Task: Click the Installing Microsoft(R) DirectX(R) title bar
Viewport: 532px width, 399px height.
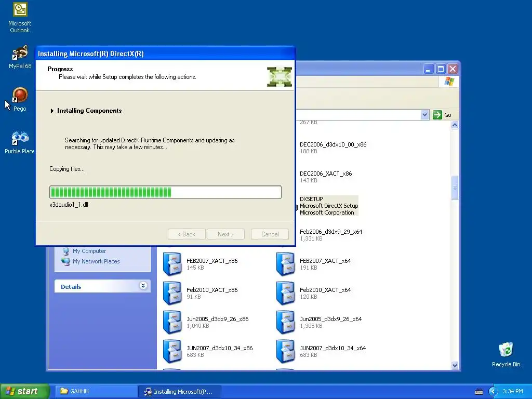Action: pos(165,54)
